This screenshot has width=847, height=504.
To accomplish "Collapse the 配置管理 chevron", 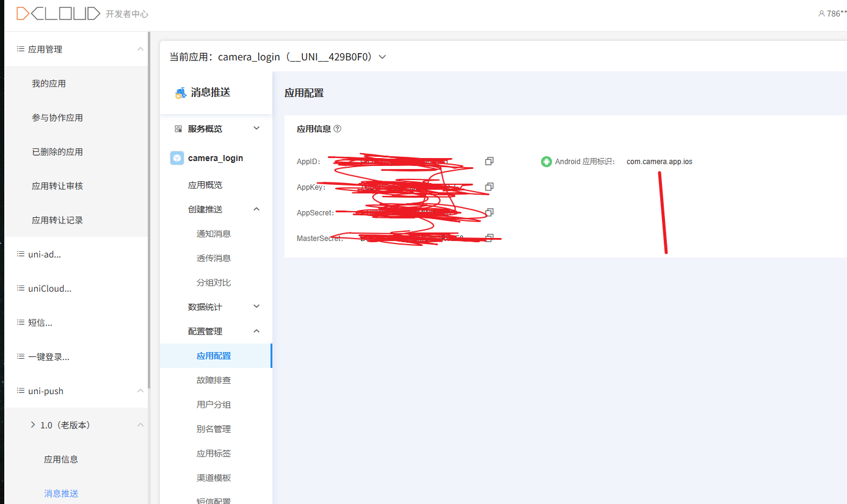I will pos(256,331).
